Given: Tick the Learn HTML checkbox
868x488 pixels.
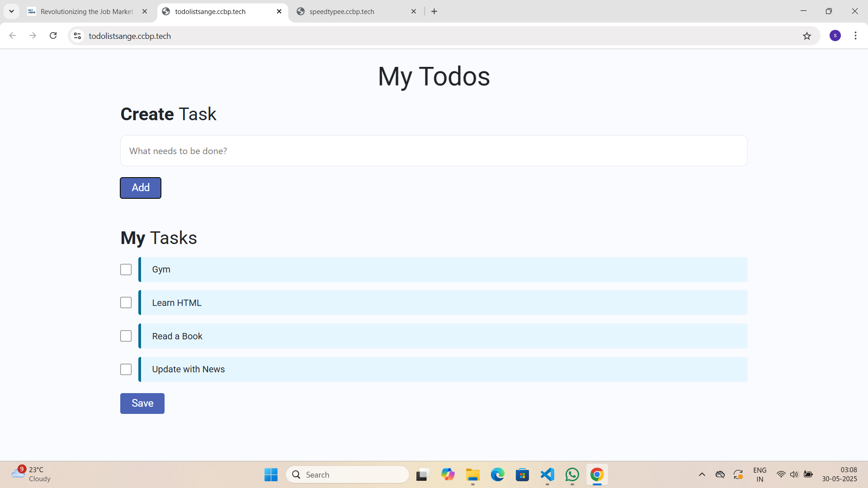Looking at the screenshot, I should (126, 303).
